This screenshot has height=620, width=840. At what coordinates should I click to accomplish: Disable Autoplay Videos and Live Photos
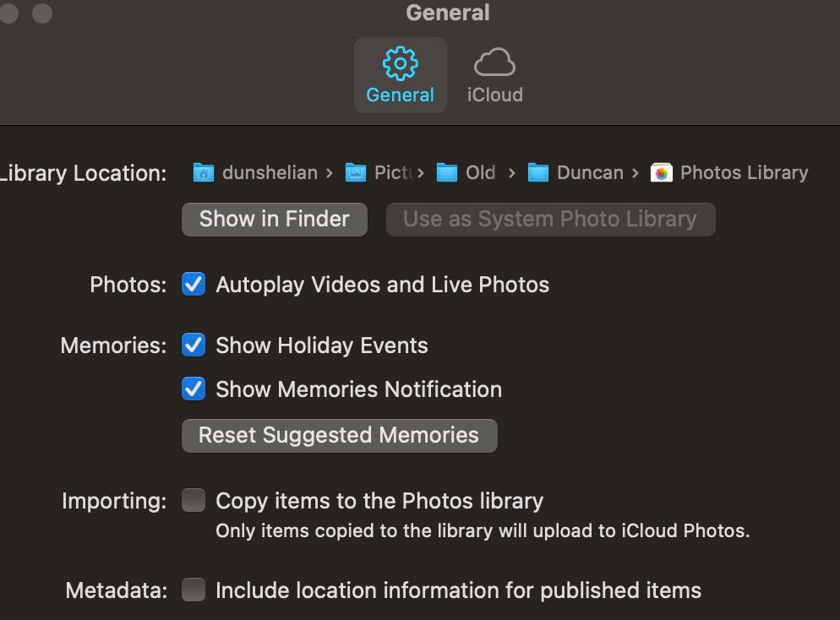pos(194,285)
